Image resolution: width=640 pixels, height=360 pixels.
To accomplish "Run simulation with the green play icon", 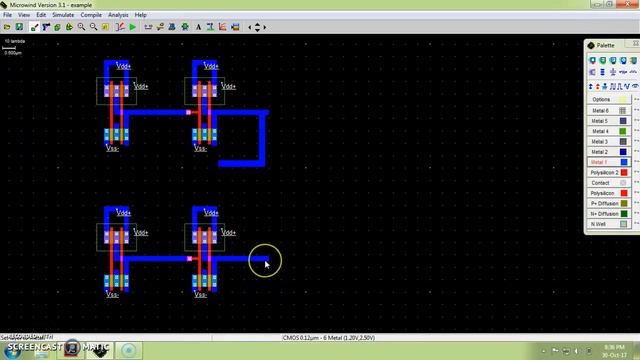I will (132, 27).
